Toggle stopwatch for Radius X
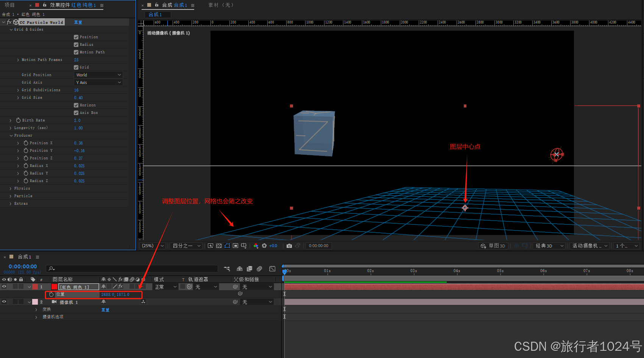 (x=26, y=166)
